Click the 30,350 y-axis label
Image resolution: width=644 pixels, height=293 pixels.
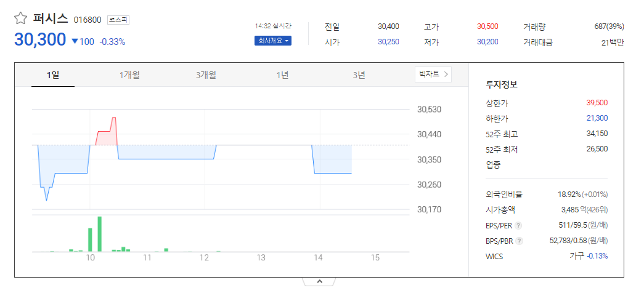click(429, 159)
